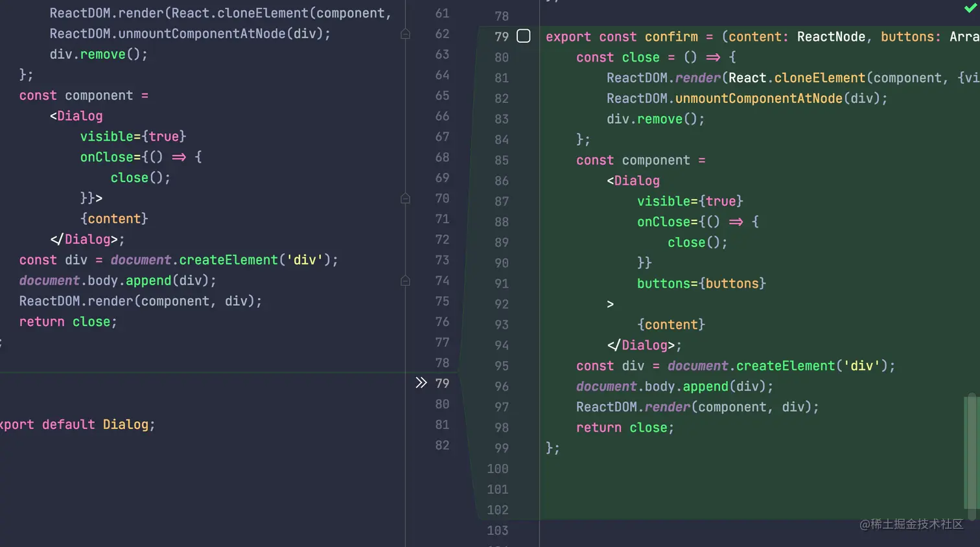The image size is (980, 547).
Task: Click the closing '};' on right line 99
Action: pyautogui.click(x=553, y=448)
